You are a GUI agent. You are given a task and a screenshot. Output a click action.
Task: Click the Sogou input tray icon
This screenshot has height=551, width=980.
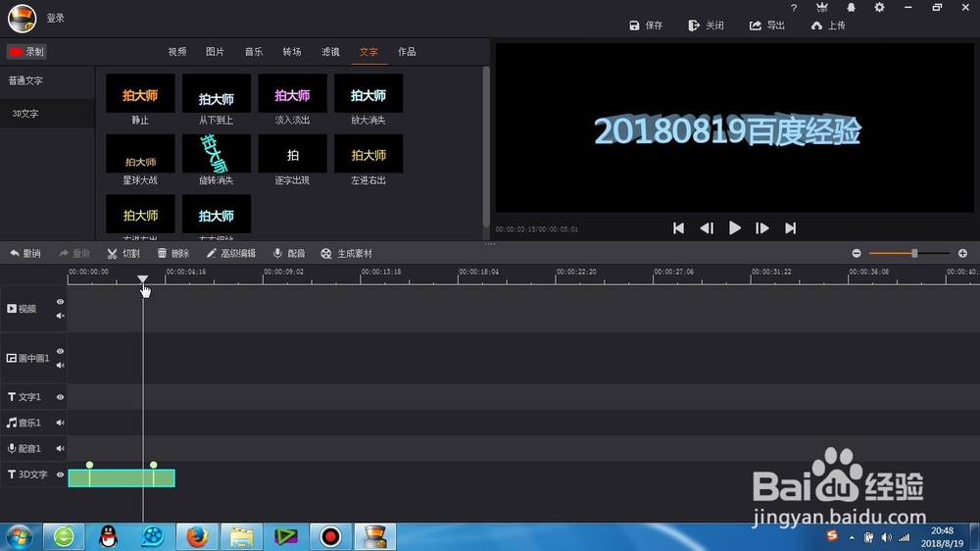point(832,536)
